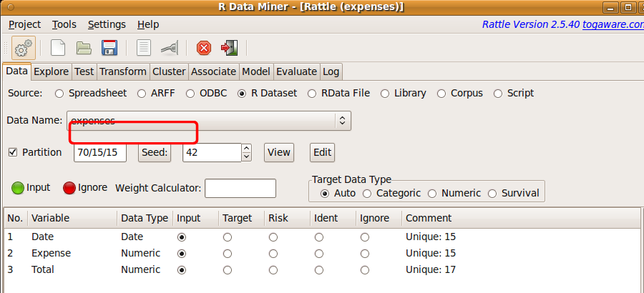Click the Weight Calculator input field
This screenshot has width=644, height=293.
pos(240,189)
